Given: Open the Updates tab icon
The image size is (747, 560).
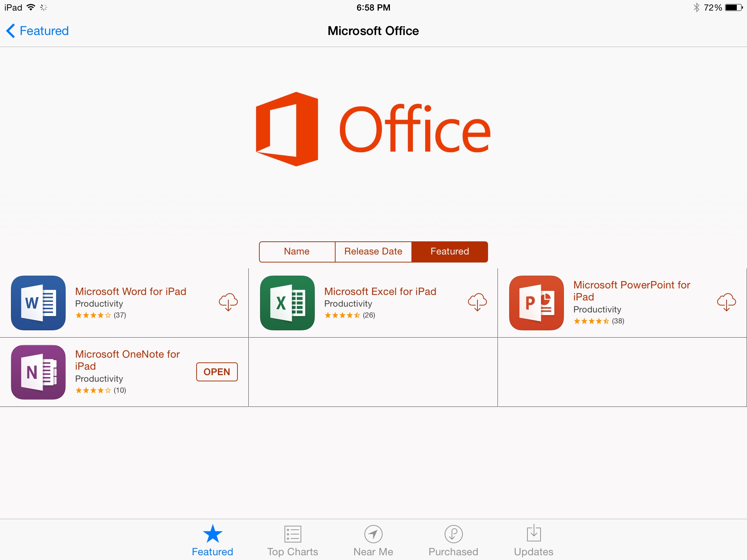Looking at the screenshot, I should pos(534,534).
